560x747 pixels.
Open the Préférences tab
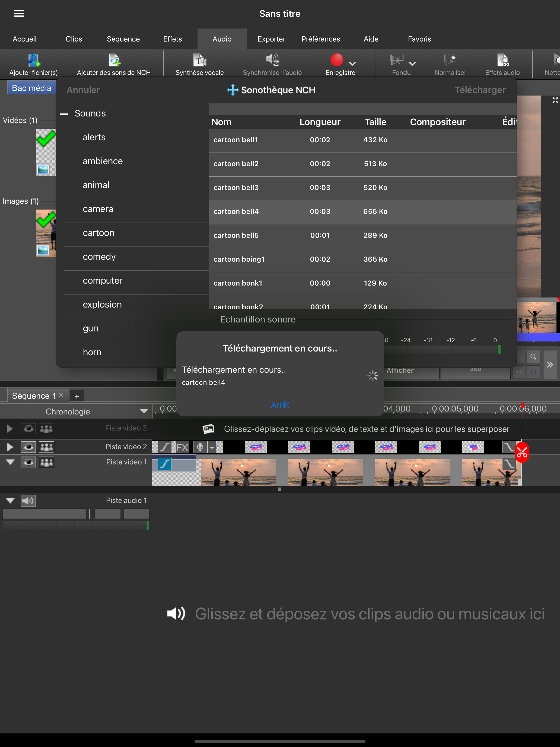[321, 39]
